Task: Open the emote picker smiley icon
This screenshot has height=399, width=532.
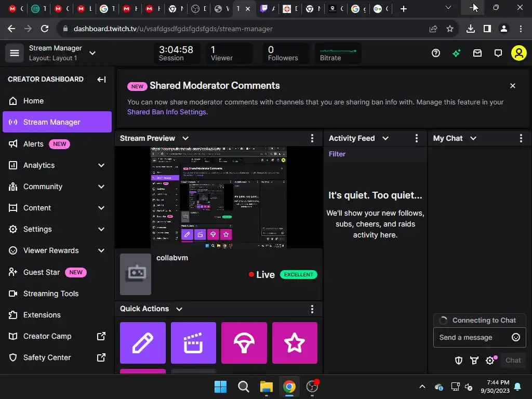Action: click(x=516, y=337)
